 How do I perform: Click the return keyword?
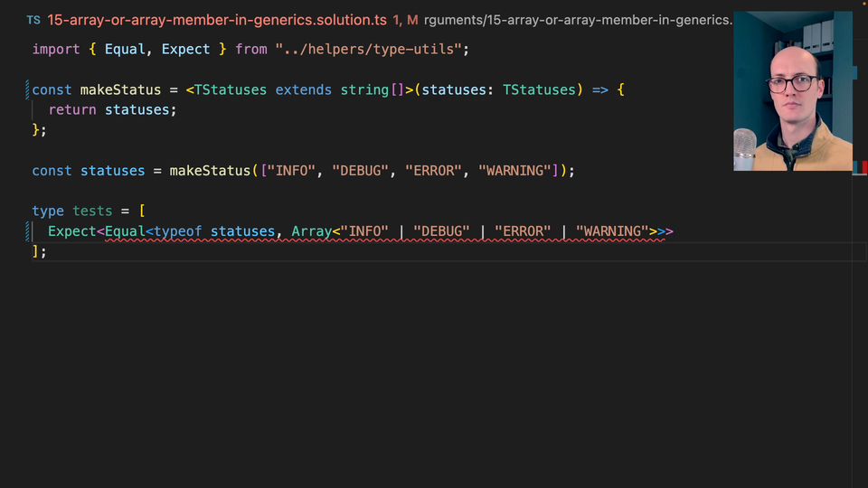(72, 109)
